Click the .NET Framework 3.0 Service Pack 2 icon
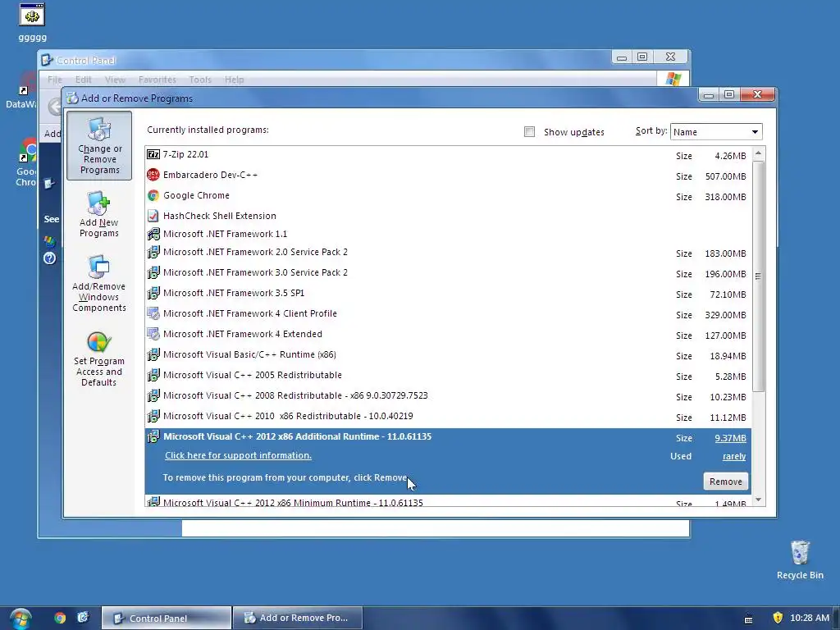This screenshot has height=630, width=840. [x=153, y=272]
